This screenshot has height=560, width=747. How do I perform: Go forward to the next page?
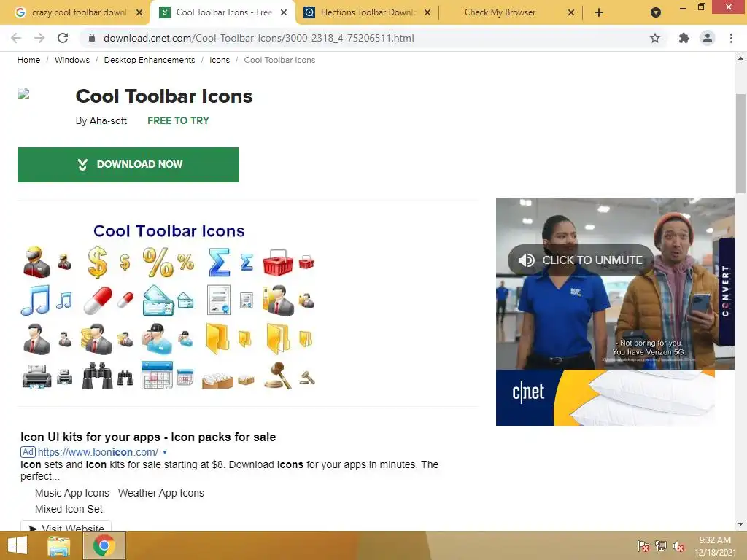pos(39,38)
